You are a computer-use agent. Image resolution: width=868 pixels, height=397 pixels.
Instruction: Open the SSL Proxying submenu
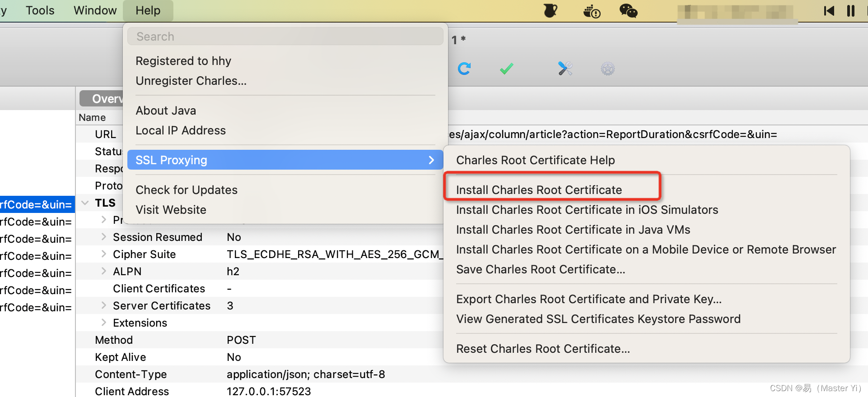tap(285, 160)
